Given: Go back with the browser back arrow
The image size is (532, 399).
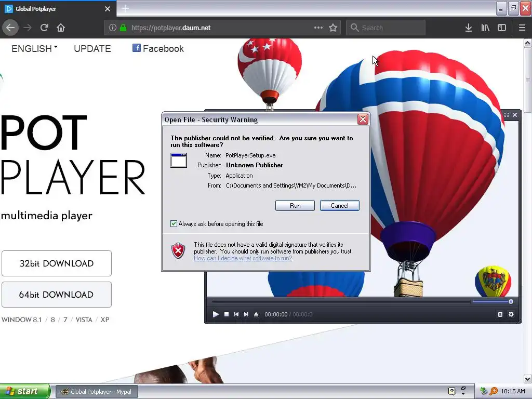Looking at the screenshot, I should [x=10, y=28].
